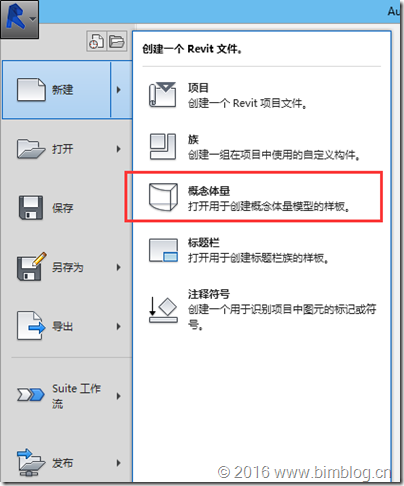Click the Revit application menu button

point(19,19)
